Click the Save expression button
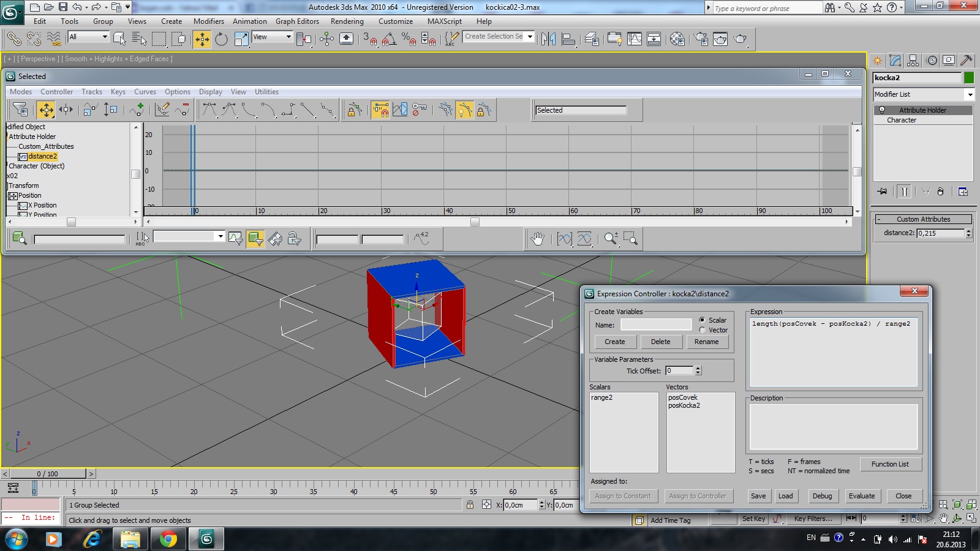 (x=758, y=496)
